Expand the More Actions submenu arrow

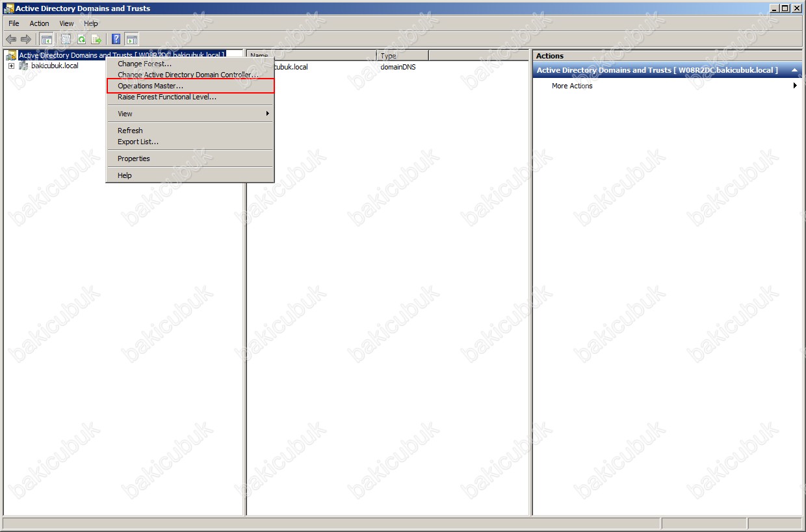click(795, 86)
